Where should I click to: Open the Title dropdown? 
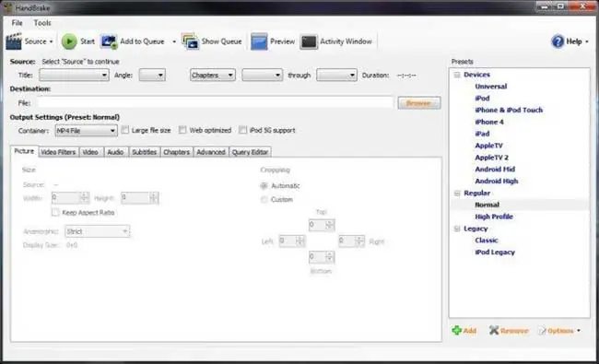click(x=74, y=76)
